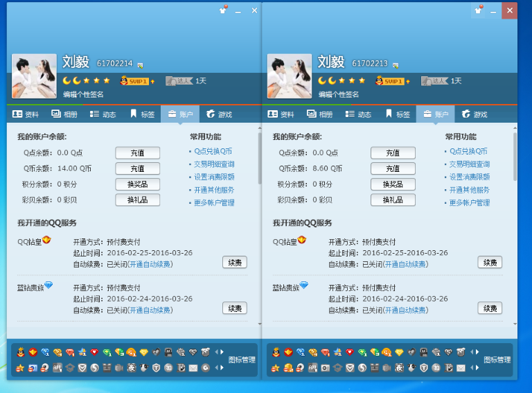Open 图标管理 in window 61702214
The height and width of the screenshot is (393, 532).
[242, 360]
